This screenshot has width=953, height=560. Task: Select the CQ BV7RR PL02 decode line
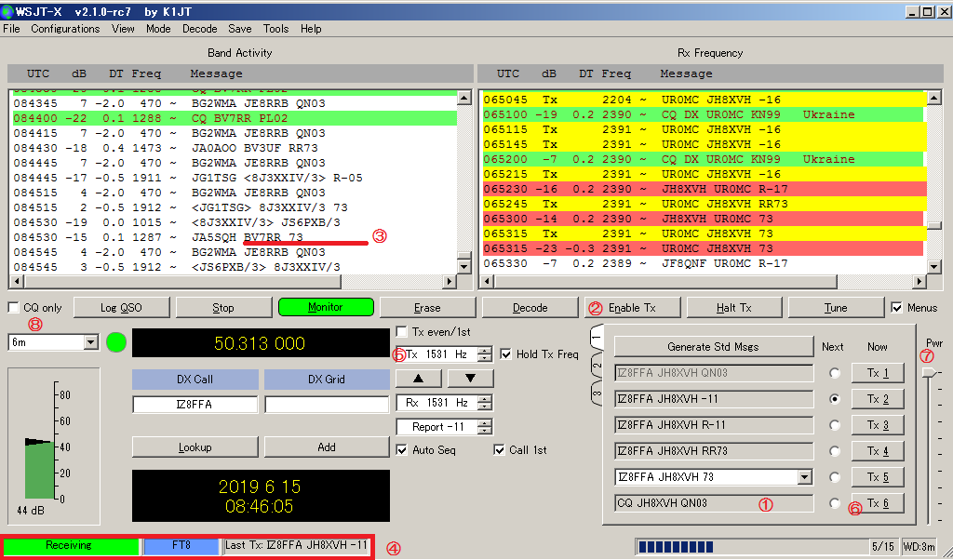pyautogui.click(x=235, y=118)
